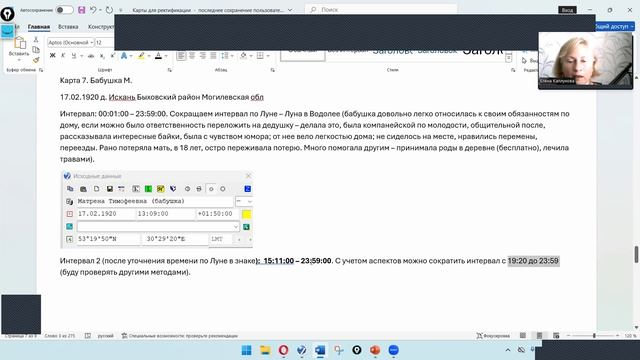Toggle subscript formatting

pos(102,56)
